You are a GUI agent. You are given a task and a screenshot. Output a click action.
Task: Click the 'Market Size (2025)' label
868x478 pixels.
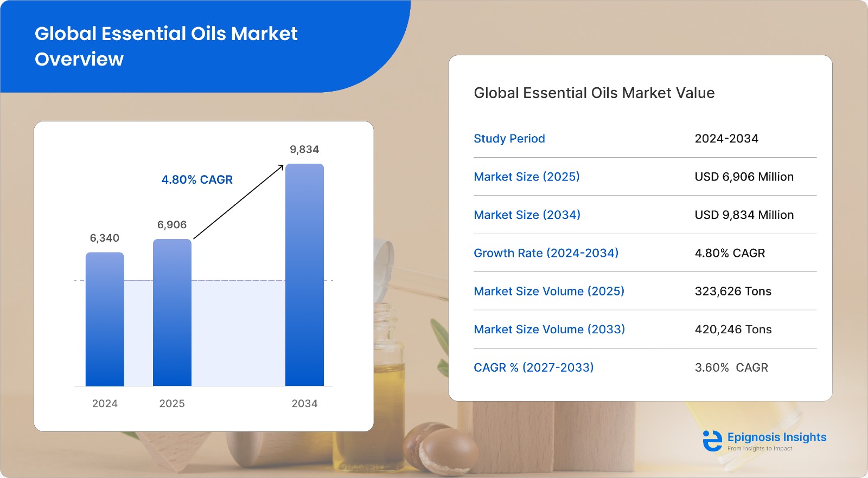tap(527, 177)
